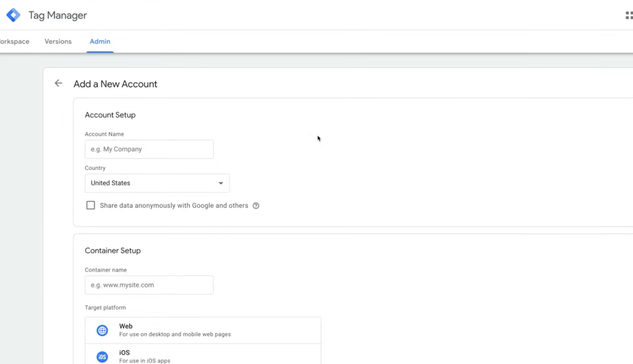Open the Versions tab
The width and height of the screenshot is (633, 364).
[x=58, y=42]
